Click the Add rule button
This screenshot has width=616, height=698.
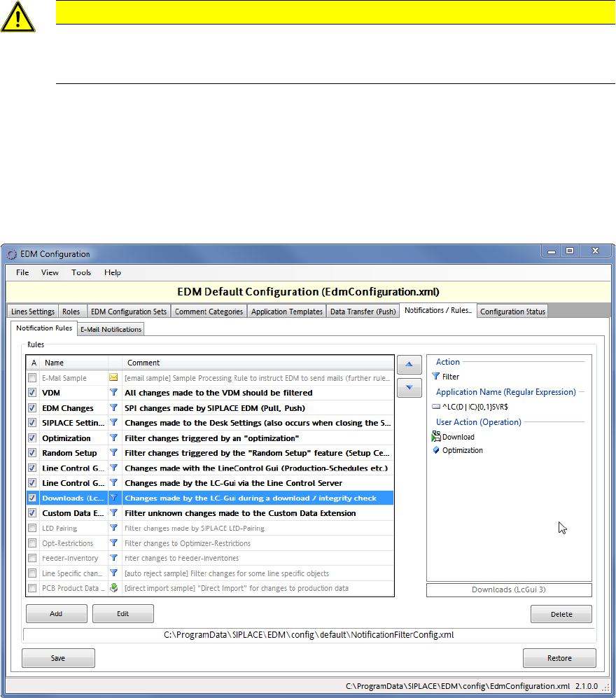coord(57,613)
